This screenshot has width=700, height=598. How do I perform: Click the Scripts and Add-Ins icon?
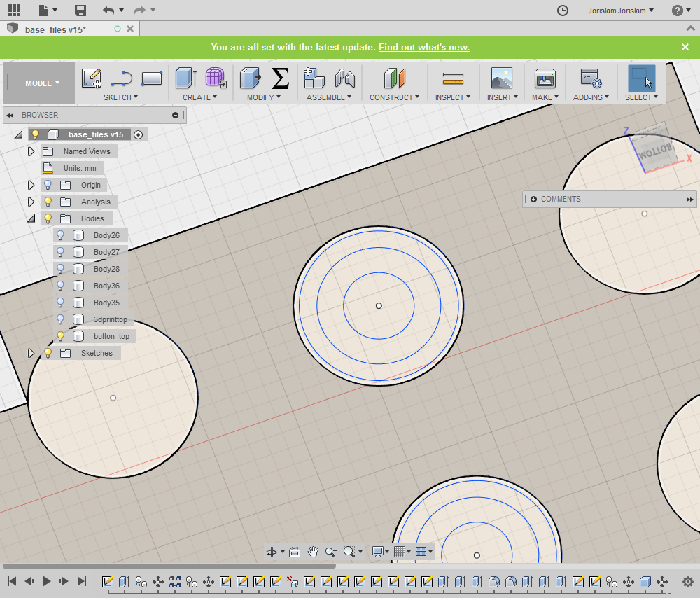point(591,78)
